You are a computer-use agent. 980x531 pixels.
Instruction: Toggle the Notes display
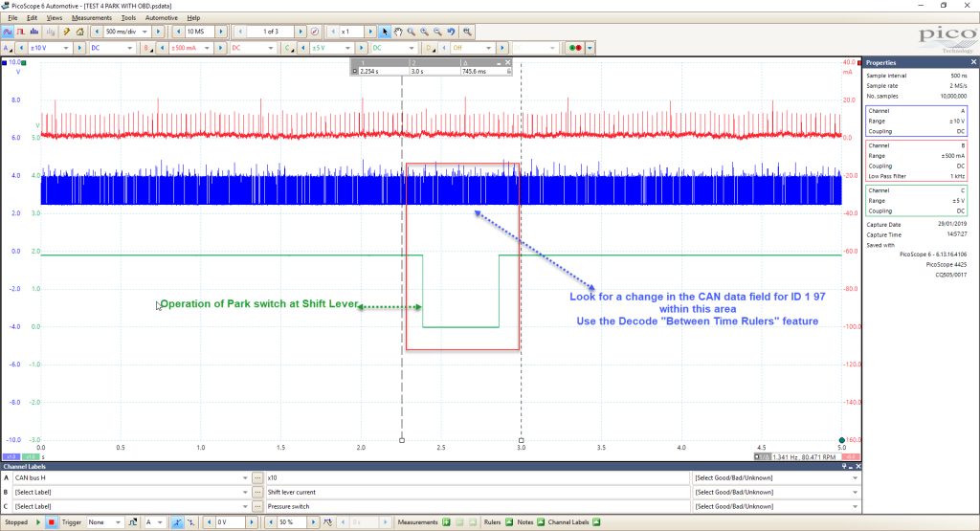coord(541,522)
